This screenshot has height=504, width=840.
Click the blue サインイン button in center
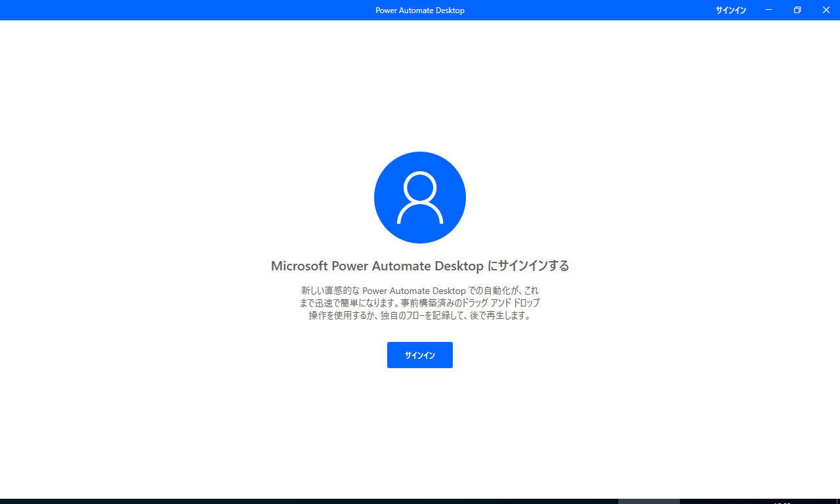pyautogui.click(x=420, y=355)
